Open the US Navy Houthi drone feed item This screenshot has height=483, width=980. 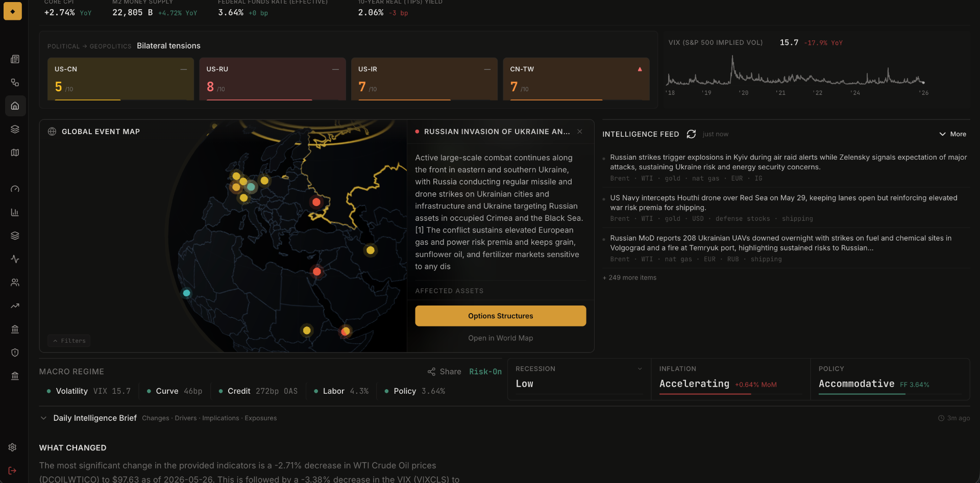(x=786, y=208)
